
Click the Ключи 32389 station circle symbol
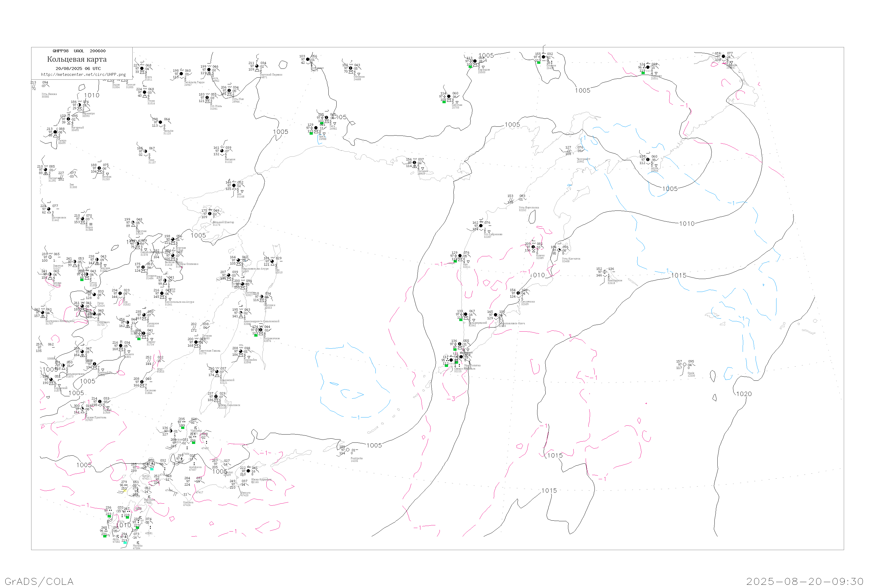coord(533,247)
